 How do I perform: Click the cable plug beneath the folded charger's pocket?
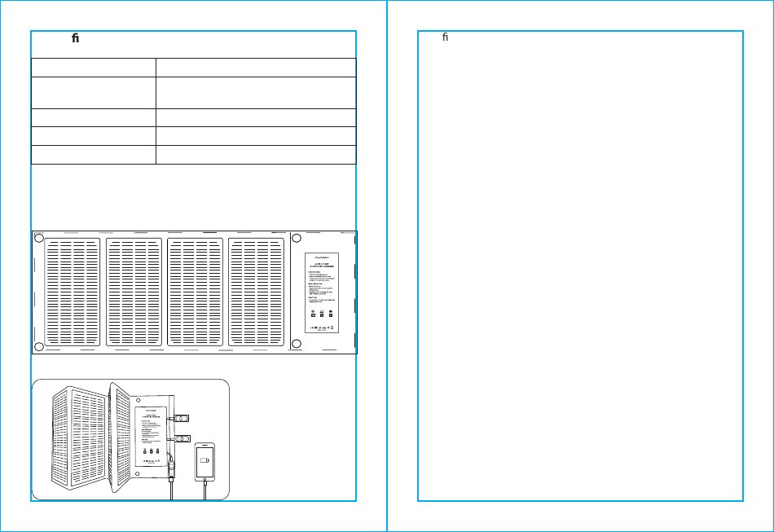171,479
